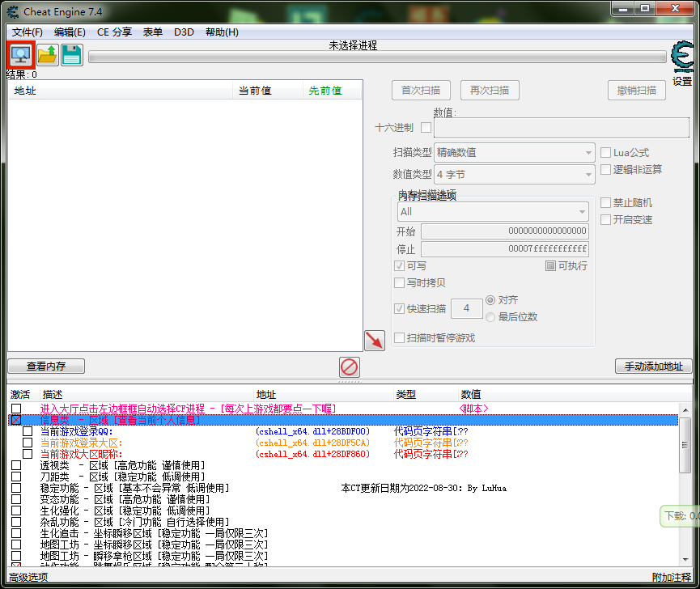The image size is (700, 589).
Task: Activate the 变态功能 区域 checkbox
Action: pos(16,499)
